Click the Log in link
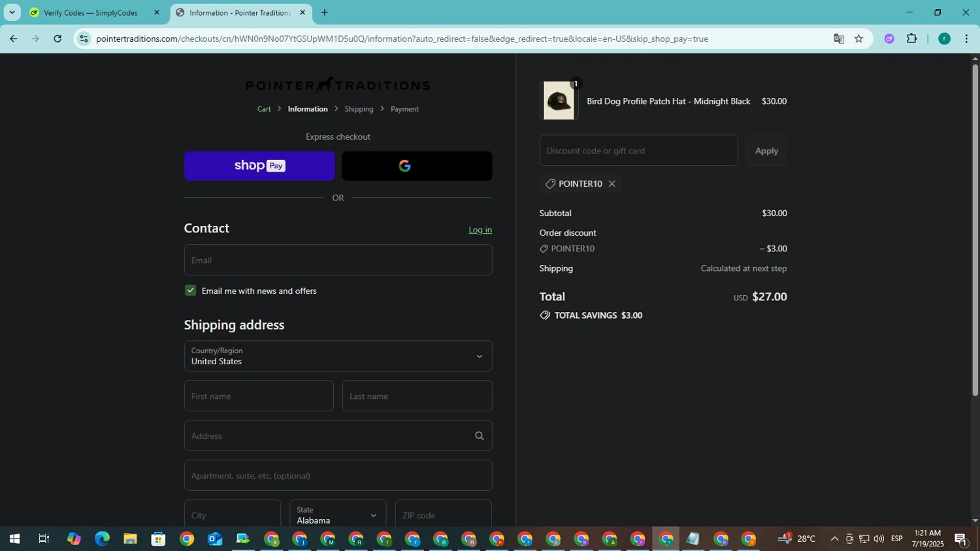The width and height of the screenshot is (980, 551). point(480,230)
